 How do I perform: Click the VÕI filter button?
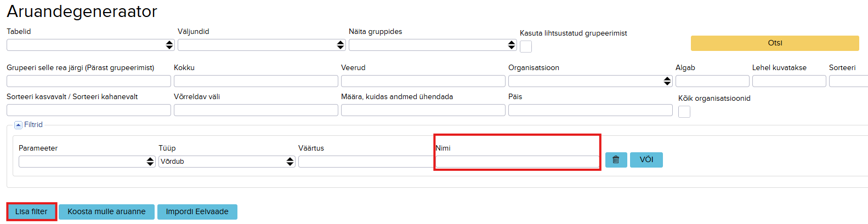(646, 160)
